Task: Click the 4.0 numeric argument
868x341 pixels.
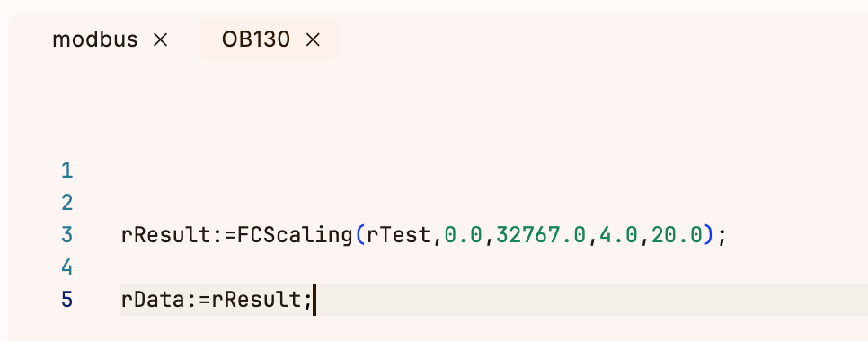Action: click(x=618, y=235)
